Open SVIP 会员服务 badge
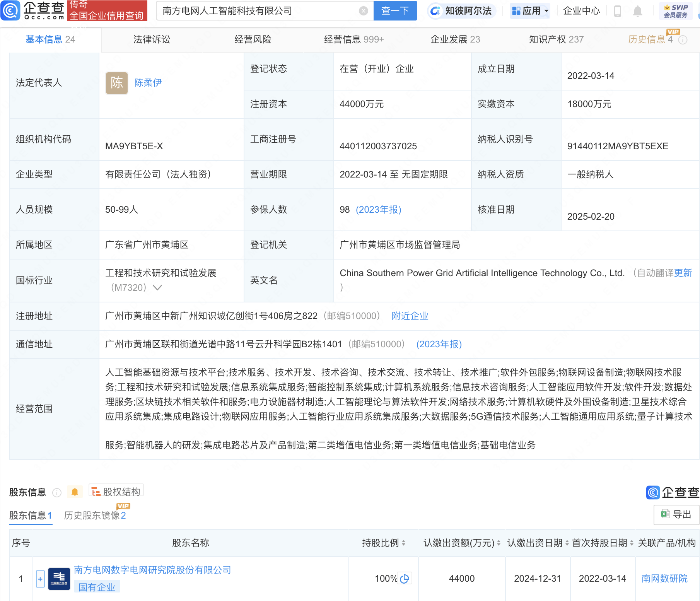Screen dimensions: 700x601 [x=676, y=11]
